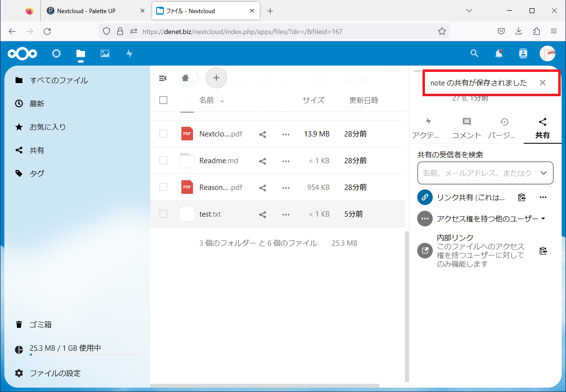
Task: Open Firefox application hamburger menu
Action: (554, 32)
